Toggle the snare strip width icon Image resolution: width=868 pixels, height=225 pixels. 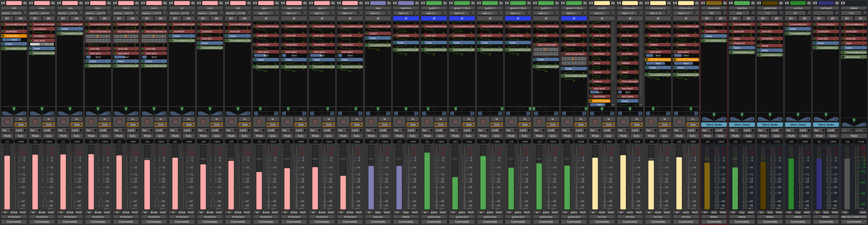coord(31,3)
